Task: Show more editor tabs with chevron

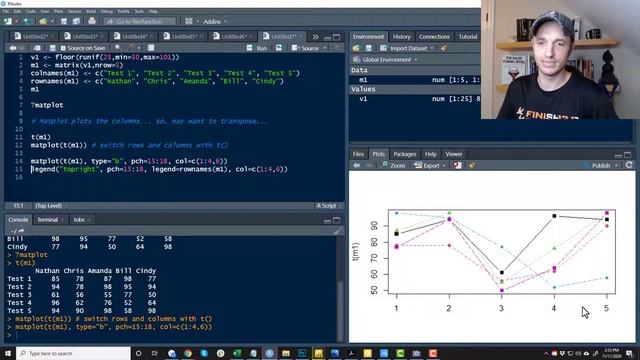Action: (x=315, y=37)
